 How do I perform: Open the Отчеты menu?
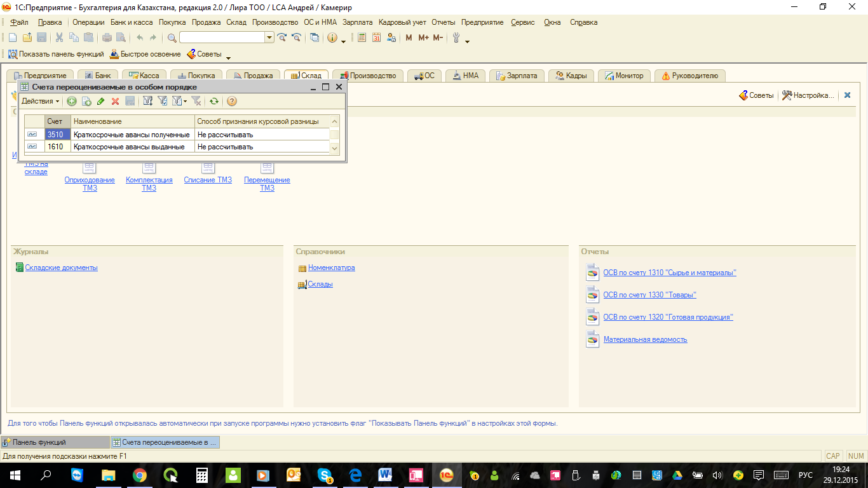coord(444,22)
